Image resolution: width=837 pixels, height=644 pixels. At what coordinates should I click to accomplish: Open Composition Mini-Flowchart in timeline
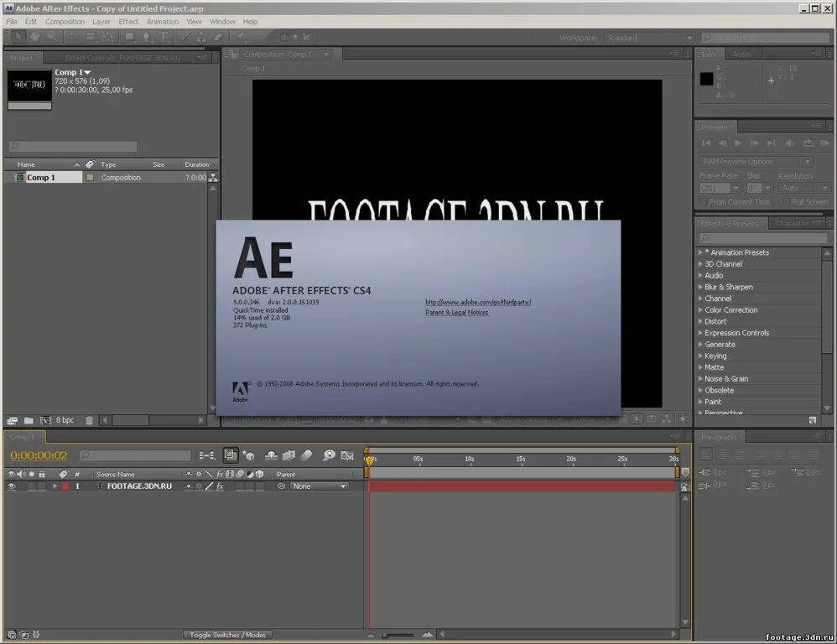pos(206,455)
